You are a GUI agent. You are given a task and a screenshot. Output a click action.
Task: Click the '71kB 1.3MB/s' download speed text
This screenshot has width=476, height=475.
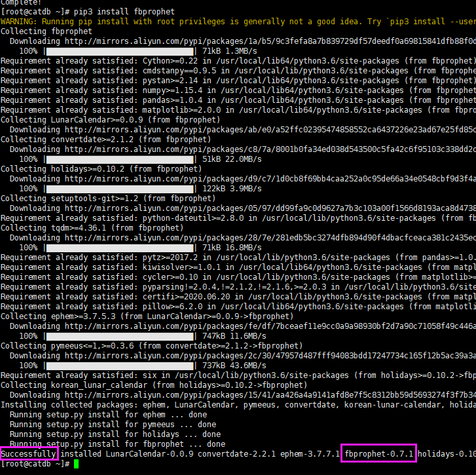(230, 51)
